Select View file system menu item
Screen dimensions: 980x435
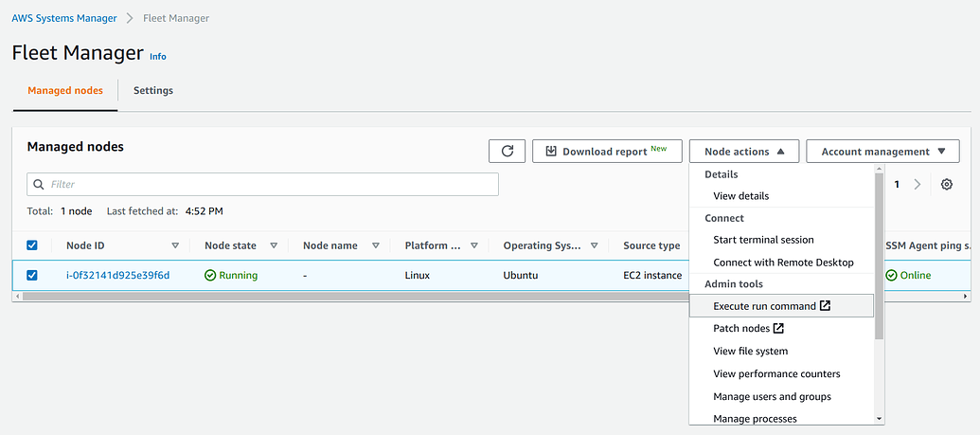(781, 352)
